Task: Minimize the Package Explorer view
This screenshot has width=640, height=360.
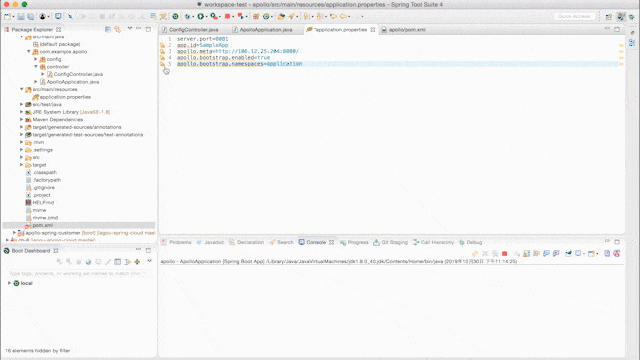Action: point(139,29)
